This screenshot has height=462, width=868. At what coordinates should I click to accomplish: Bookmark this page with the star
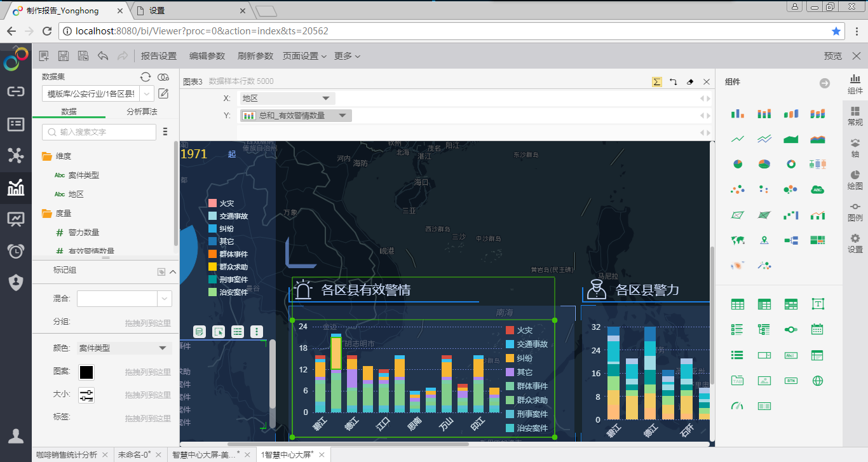click(836, 31)
